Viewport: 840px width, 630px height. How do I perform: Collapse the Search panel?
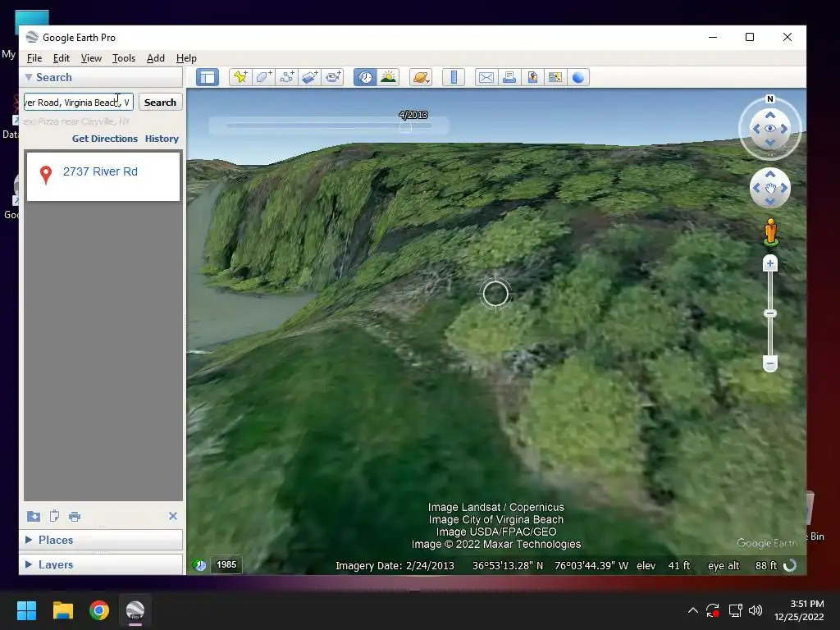pyautogui.click(x=29, y=77)
